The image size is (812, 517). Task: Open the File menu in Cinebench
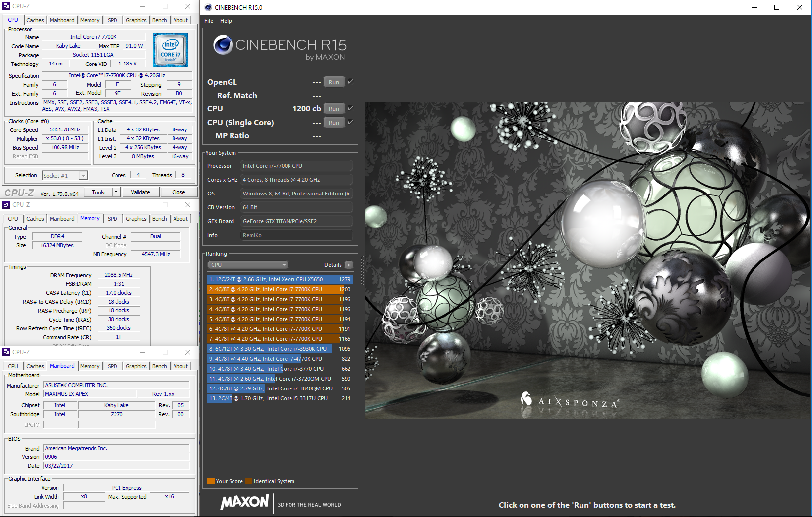(x=209, y=21)
